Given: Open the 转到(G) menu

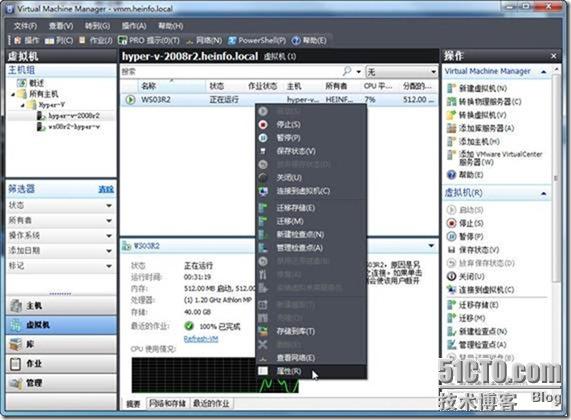Looking at the screenshot, I should click(98, 26).
